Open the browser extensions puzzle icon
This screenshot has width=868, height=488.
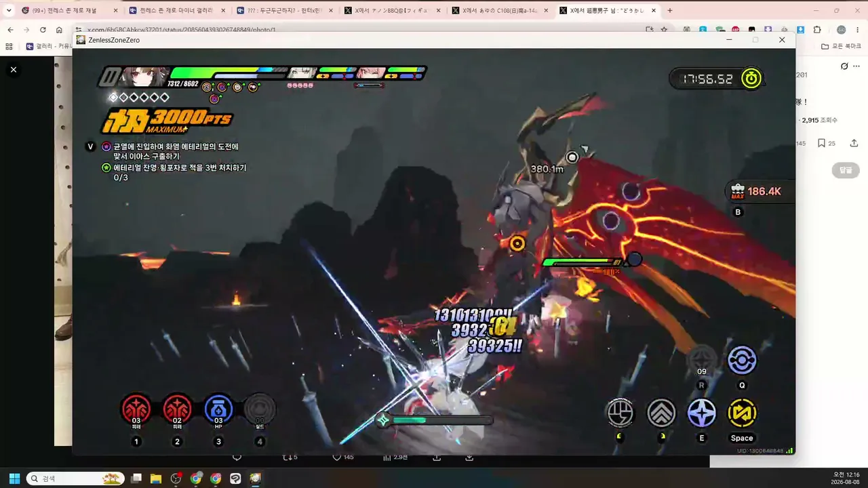[817, 30]
